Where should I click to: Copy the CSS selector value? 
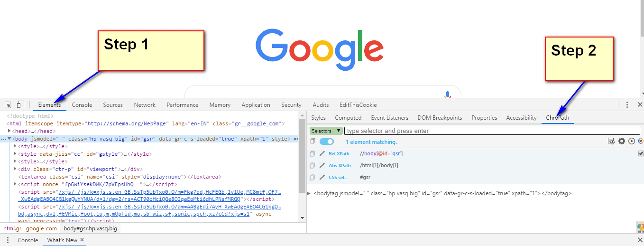pos(312,177)
